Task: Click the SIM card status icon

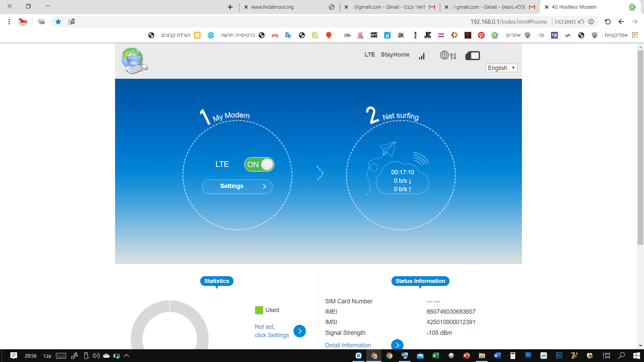Action: pos(473,56)
